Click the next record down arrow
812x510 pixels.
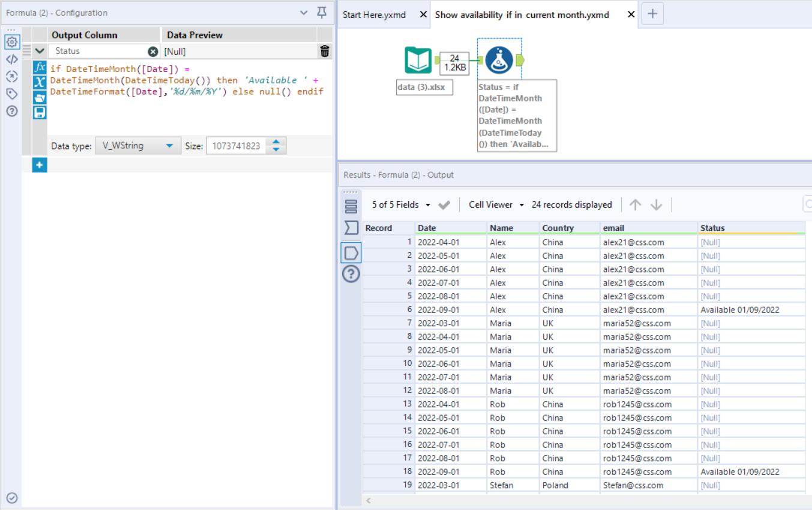click(x=656, y=205)
